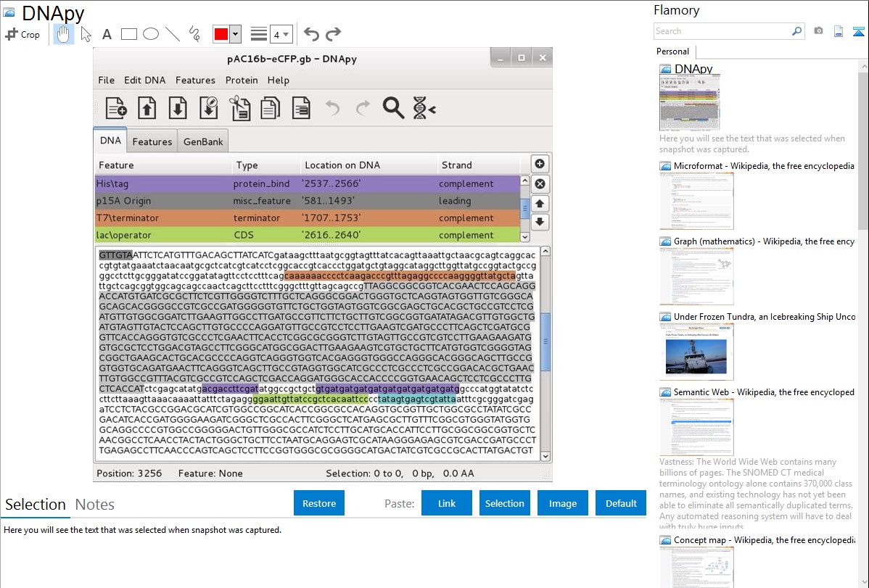Click the magnifier search icon in DNApy

(x=393, y=108)
